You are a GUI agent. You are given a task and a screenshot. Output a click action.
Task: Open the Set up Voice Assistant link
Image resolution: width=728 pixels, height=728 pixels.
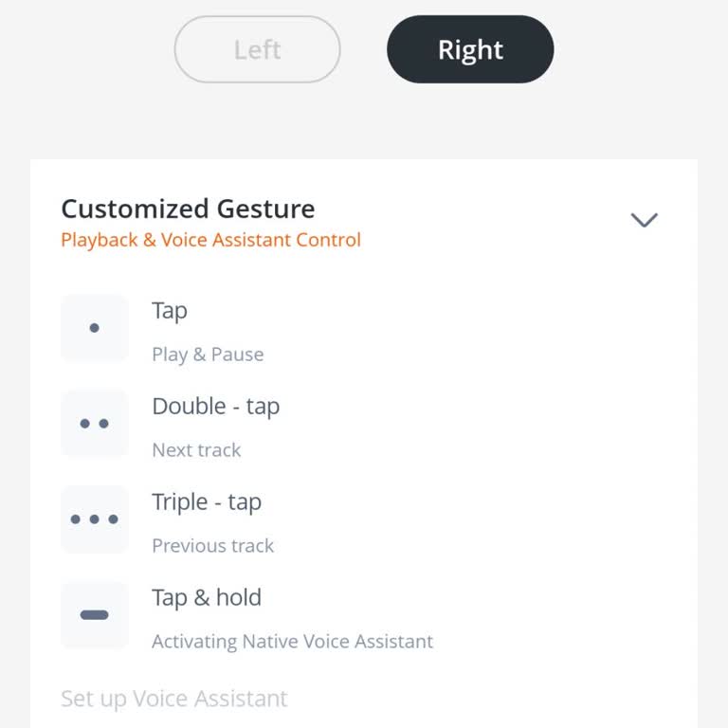coord(173,700)
